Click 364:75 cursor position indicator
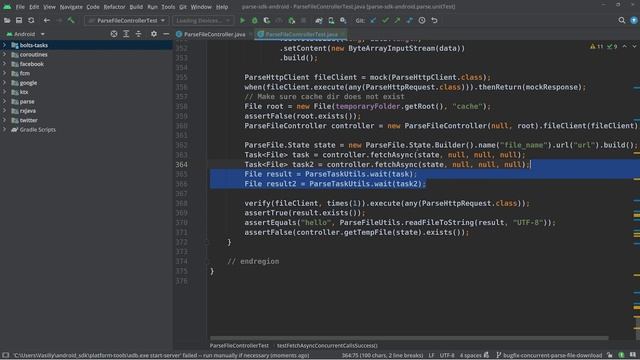Image resolution: width=640 pixels, height=360 pixels. coord(382,356)
